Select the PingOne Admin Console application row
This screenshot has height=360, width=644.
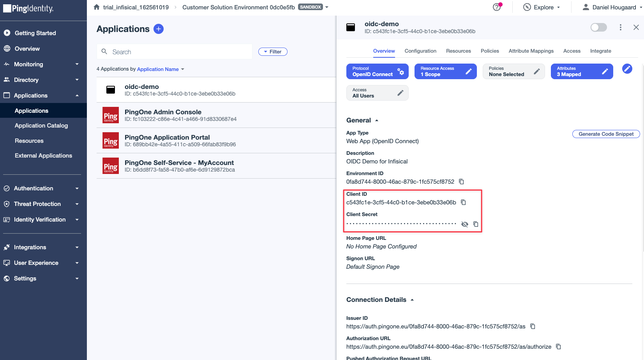[x=216, y=115]
